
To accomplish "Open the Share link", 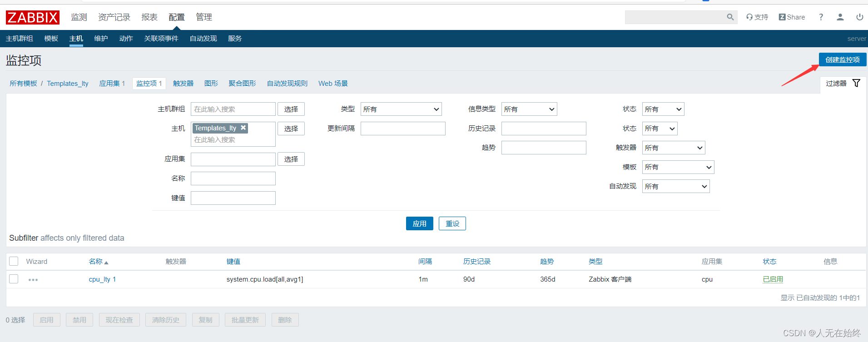I will (792, 17).
